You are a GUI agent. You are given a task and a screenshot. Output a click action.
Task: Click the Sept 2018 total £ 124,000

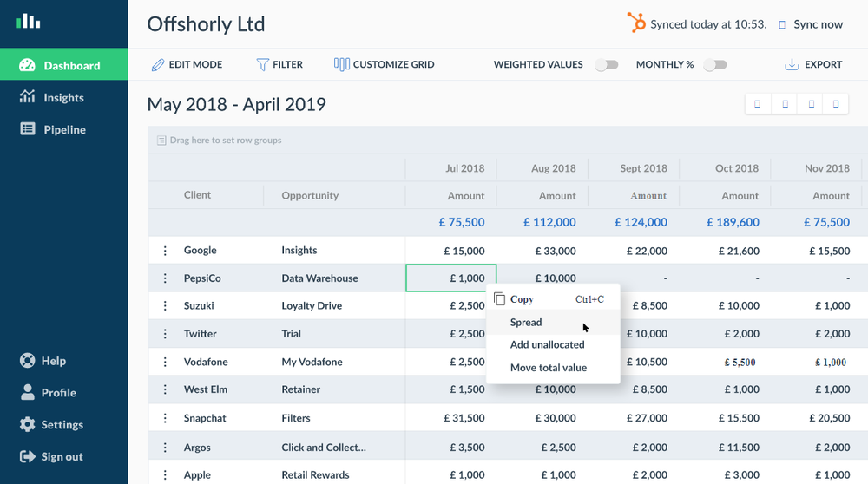point(641,222)
